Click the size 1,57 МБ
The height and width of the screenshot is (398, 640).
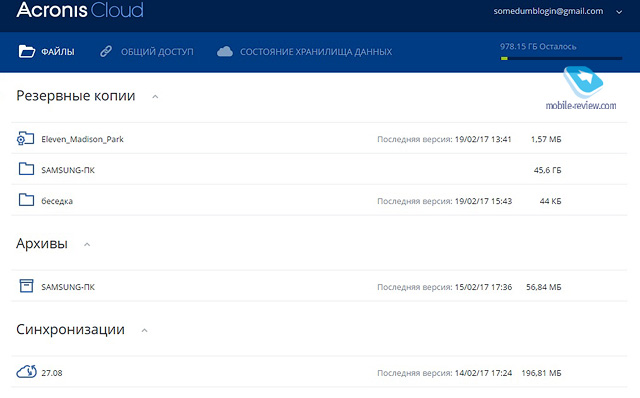(x=546, y=139)
